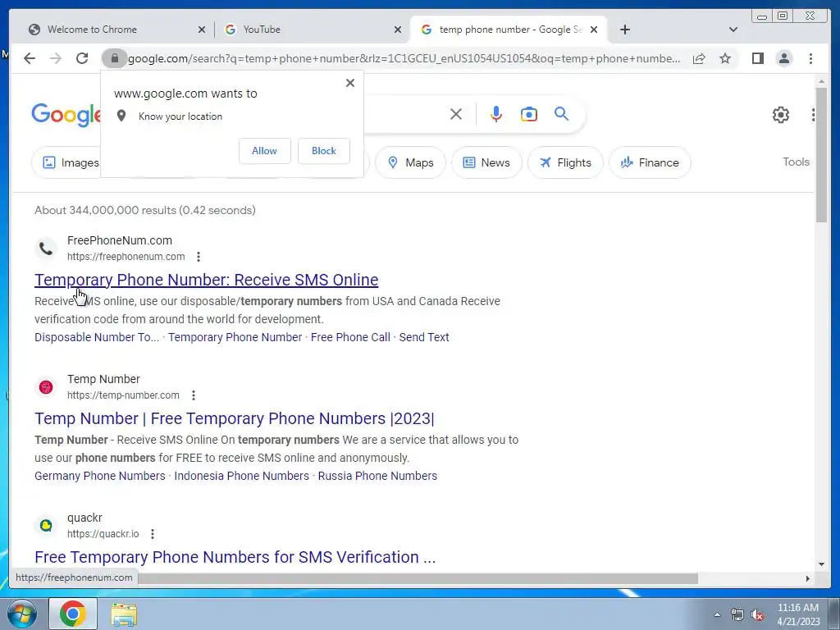Close the Welcome to Chrome tab
This screenshot has width=840, height=630.
tap(202, 30)
